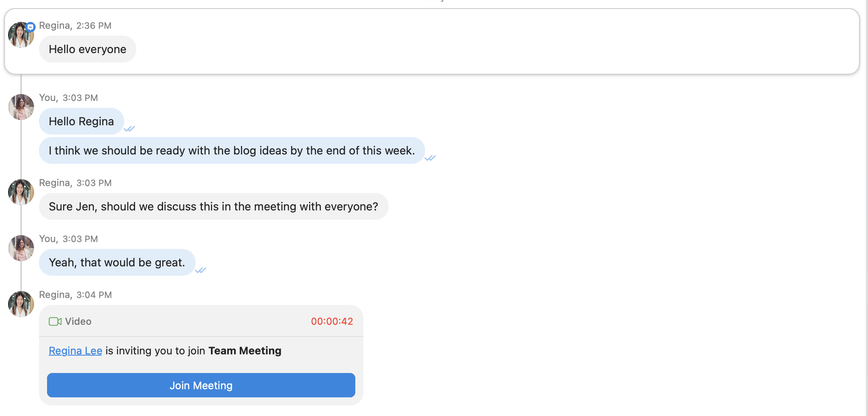
Task: Click read receipt checkmarks beside "Hello Regina"
Action: click(129, 129)
